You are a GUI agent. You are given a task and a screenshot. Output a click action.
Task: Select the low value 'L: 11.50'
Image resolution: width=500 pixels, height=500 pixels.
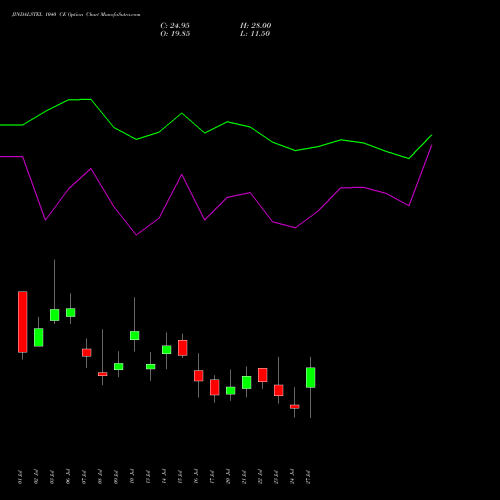pos(255,34)
